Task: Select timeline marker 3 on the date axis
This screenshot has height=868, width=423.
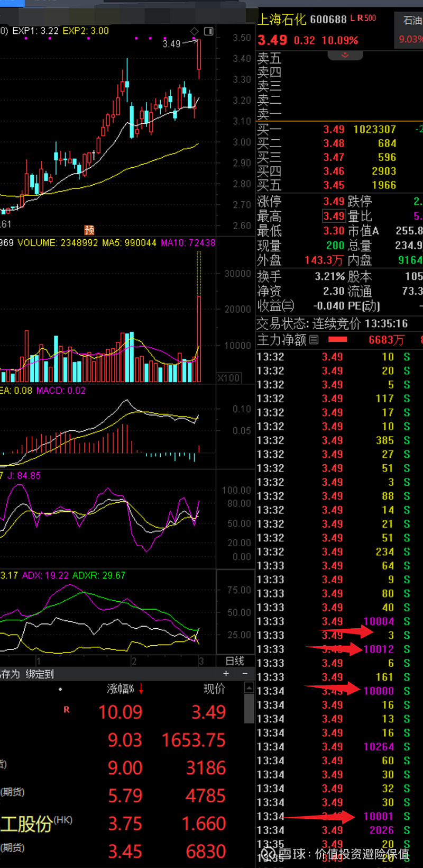Action: coord(201,661)
